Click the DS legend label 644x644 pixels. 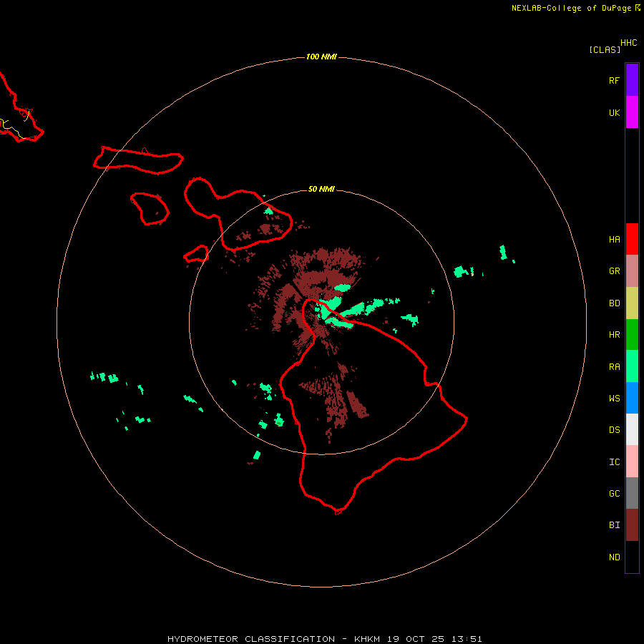614,430
